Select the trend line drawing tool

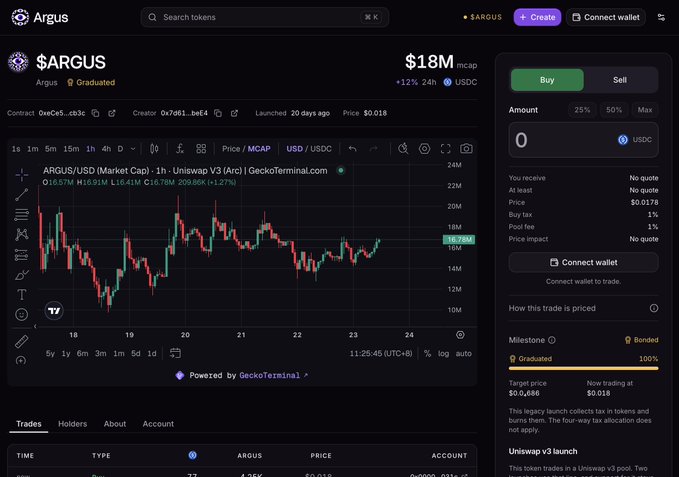tap(22, 195)
